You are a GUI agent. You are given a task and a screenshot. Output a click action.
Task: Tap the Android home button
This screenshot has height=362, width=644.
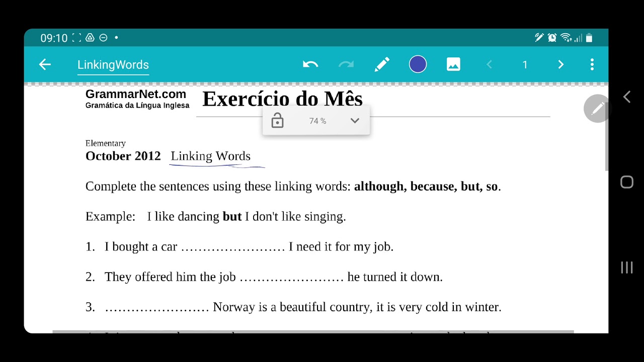tap(627, 182)
